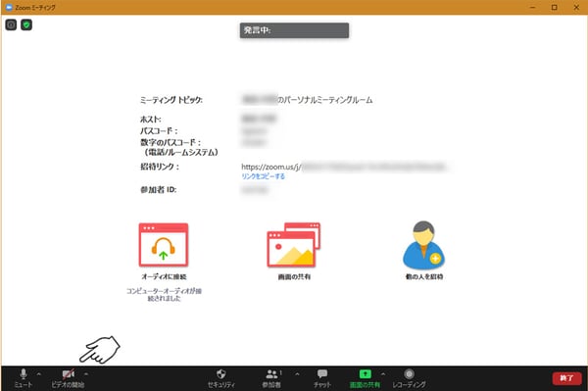
Task: Click the ホスト label
Action: (x=151, y=120)
